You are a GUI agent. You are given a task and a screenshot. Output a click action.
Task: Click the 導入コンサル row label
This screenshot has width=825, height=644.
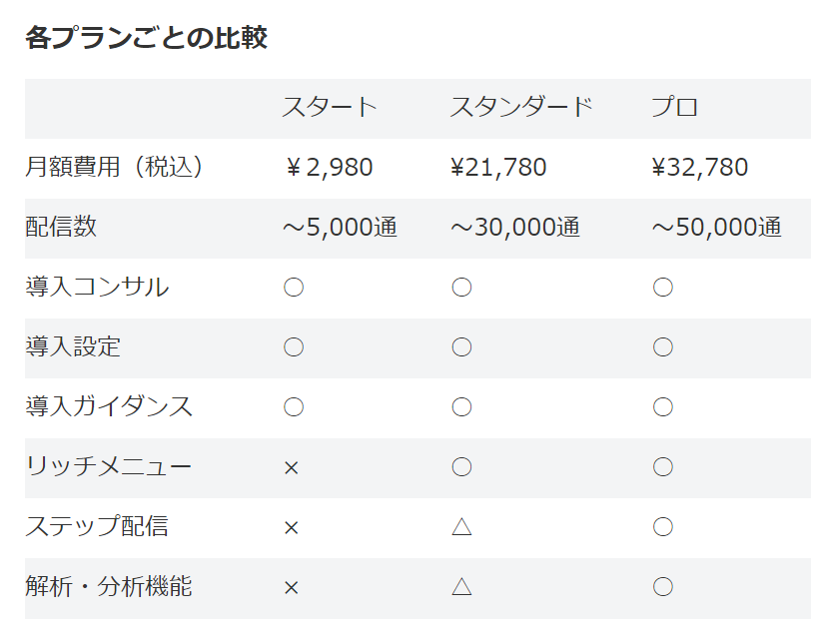(97, 288)
